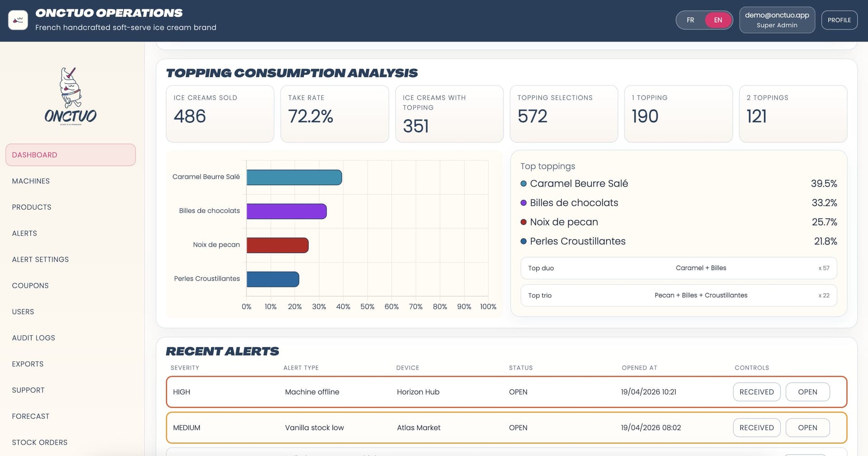Click the Onctuo Operations header title

tap(109, 13)
